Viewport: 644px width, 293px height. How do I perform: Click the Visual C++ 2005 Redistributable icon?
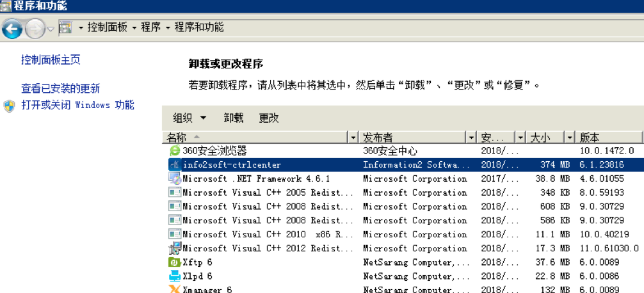click(x=175, y=193)
